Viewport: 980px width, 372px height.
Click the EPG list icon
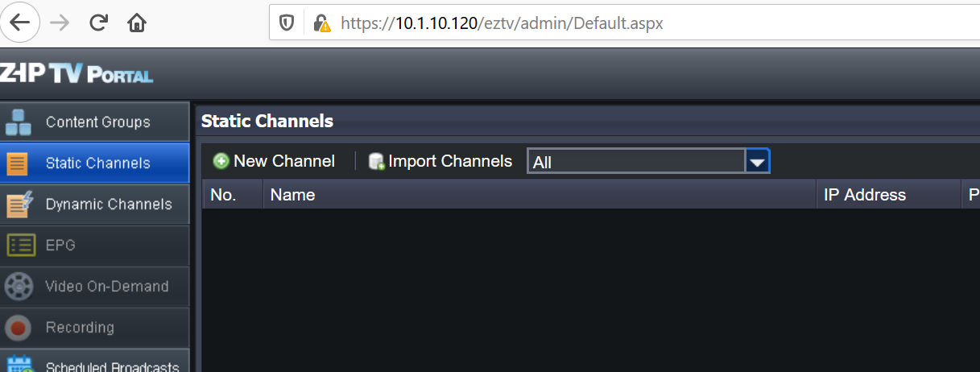19,246
